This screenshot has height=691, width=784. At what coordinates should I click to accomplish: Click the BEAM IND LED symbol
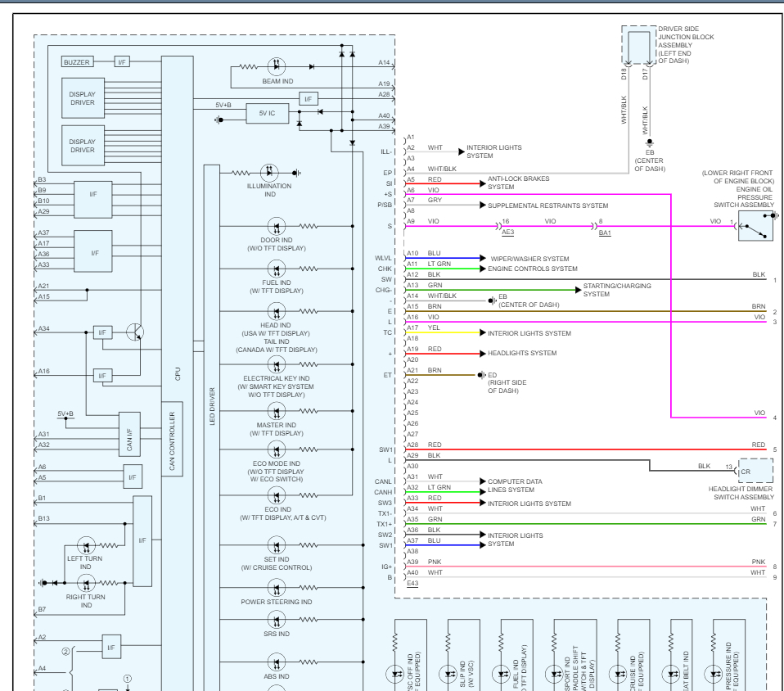277,66
